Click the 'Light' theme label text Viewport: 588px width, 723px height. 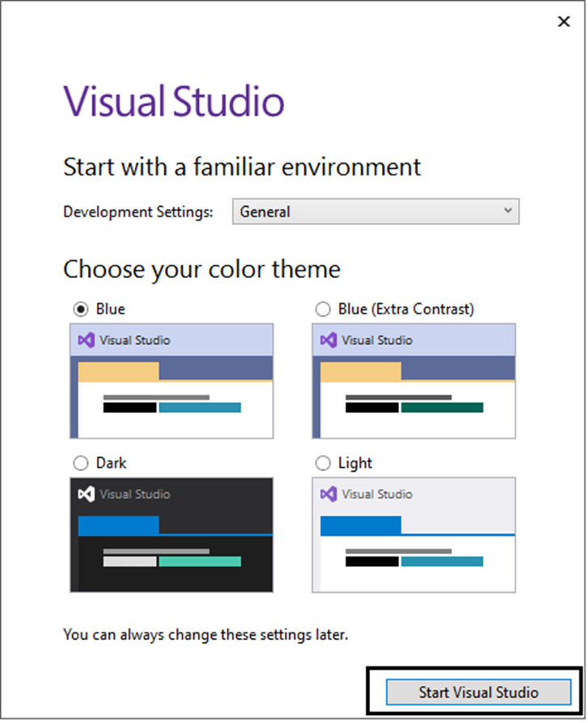[x=355, y=464]
